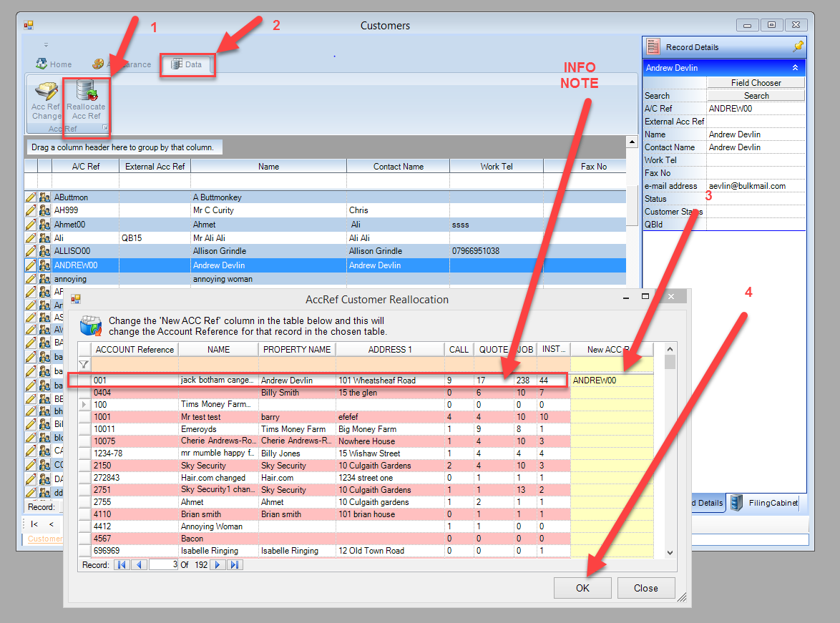
Task: Click the ADDRESS 1 column header
Action: pyautogui.click(x=390, y=349)
